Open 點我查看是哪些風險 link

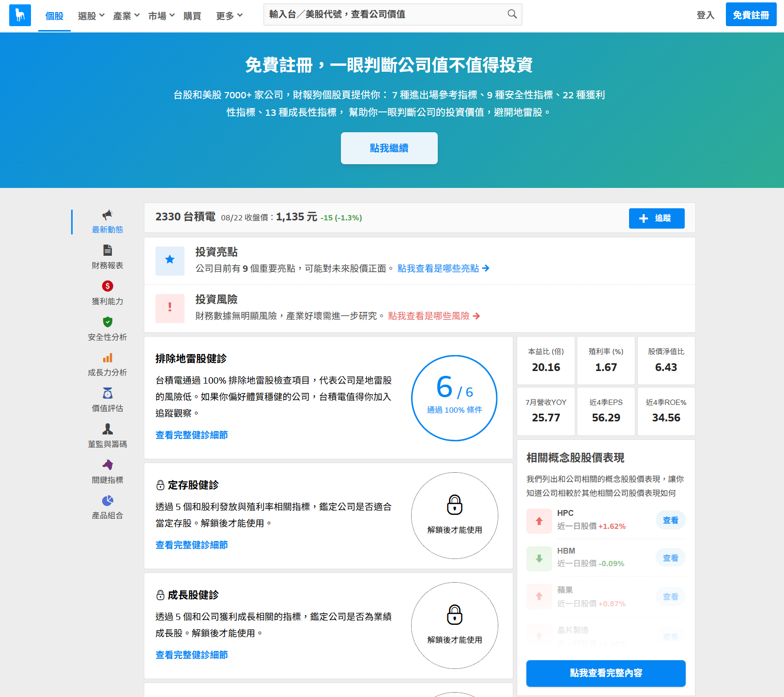(x=434, y=316)
